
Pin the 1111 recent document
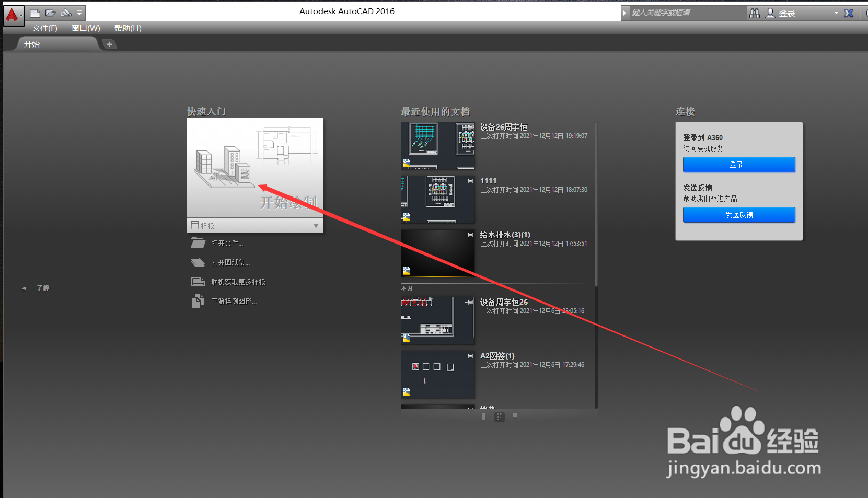coord(469,181)
